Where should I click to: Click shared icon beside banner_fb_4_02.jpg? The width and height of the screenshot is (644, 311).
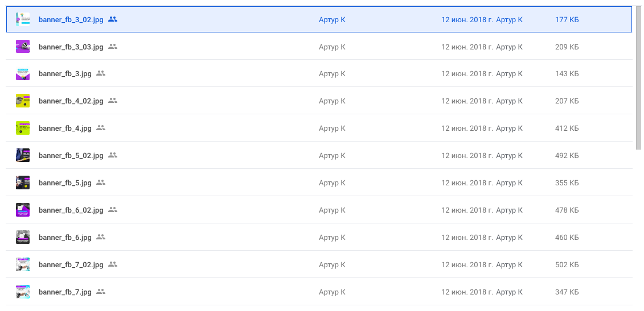click(113, 101)
